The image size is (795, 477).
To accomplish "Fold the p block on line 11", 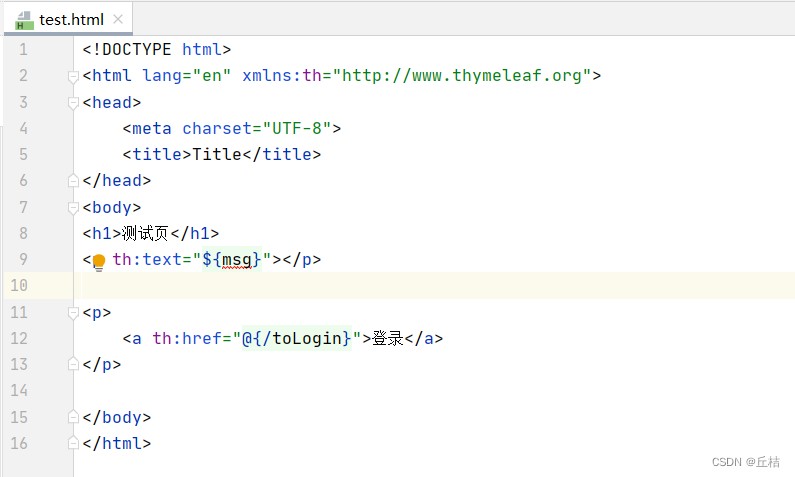I will point(73,312).
